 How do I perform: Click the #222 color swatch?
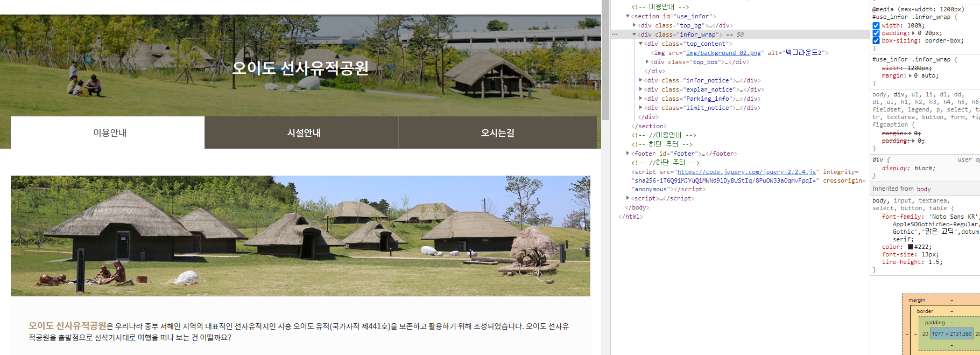(x=910, y=247)
